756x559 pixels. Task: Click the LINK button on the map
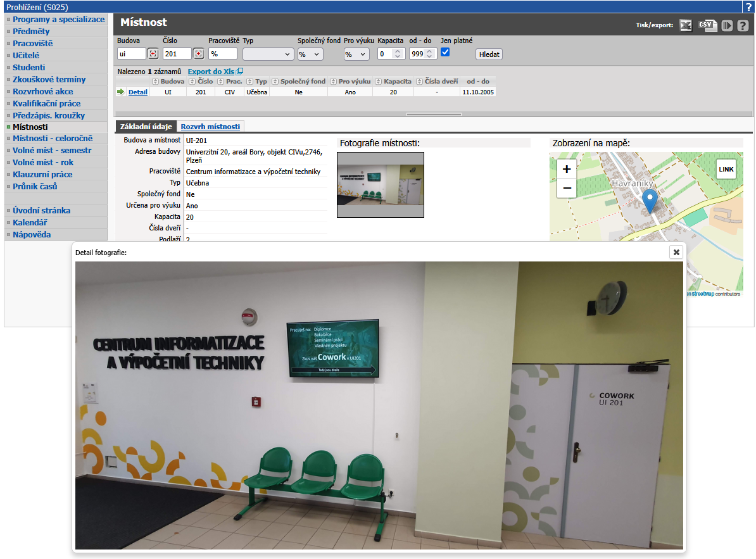726,170
